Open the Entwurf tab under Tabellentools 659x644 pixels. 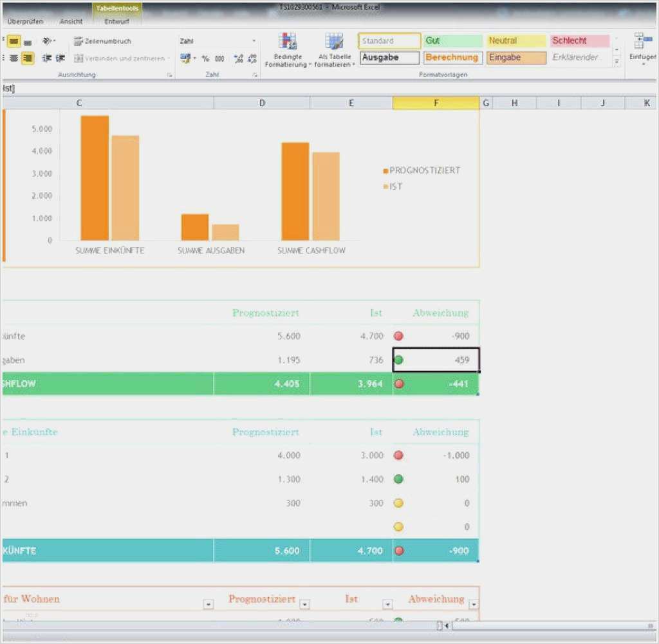pos(116,21)
